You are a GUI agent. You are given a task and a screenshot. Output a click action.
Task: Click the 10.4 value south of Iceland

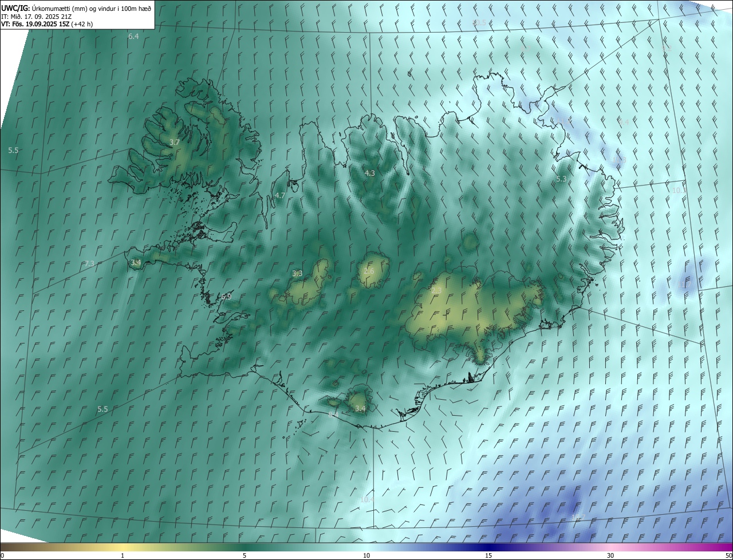[367, 500]
